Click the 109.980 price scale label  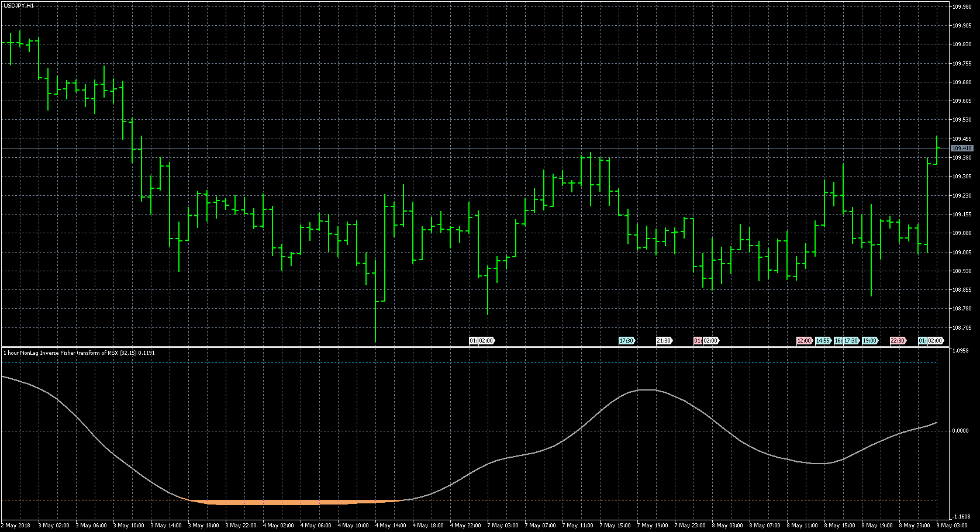(x=962, y=7)
